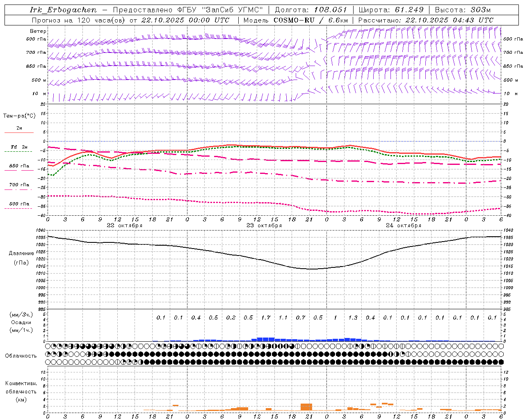Click the 0.2 precipitation amount value
Screen dimensions: 525x420
tap(231, 317)
